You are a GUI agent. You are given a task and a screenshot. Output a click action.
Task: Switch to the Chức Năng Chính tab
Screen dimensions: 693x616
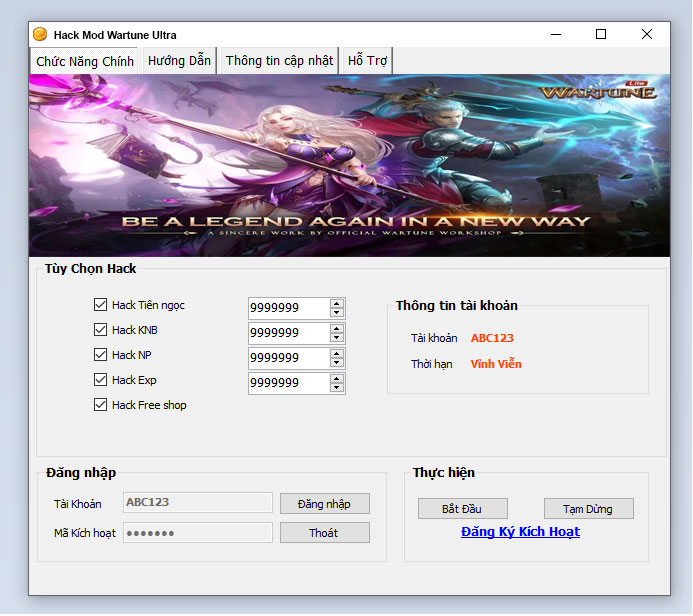coord(85,61)
